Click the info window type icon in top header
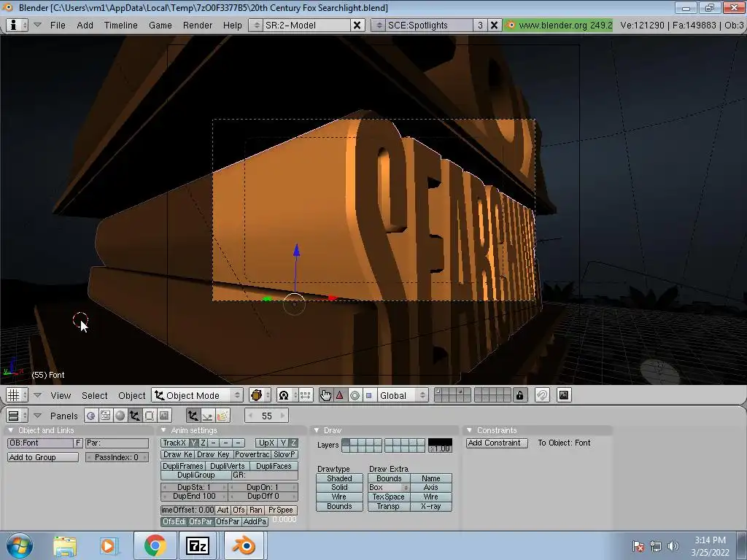The width and height of the screenshot is (747, 560). click(18, 26)
